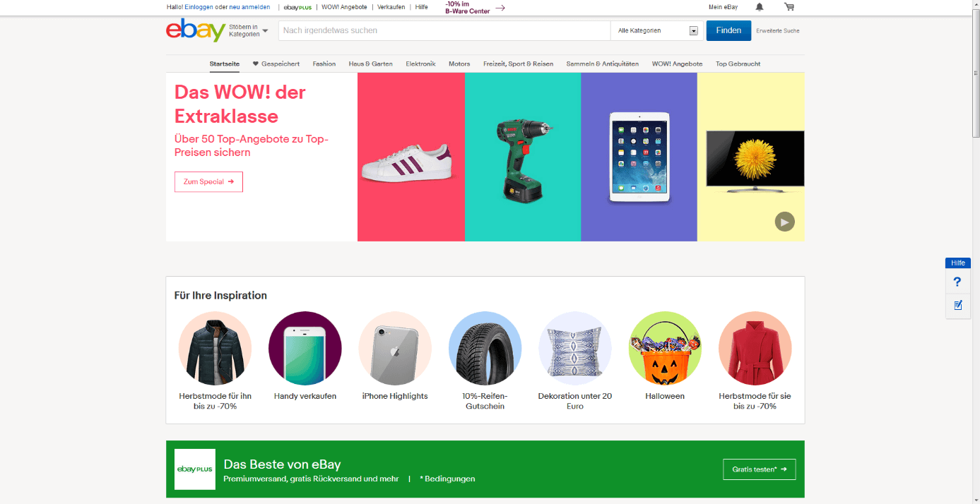
Task: Open the Alle Kategorien dropdown
Action: [657, 30]
